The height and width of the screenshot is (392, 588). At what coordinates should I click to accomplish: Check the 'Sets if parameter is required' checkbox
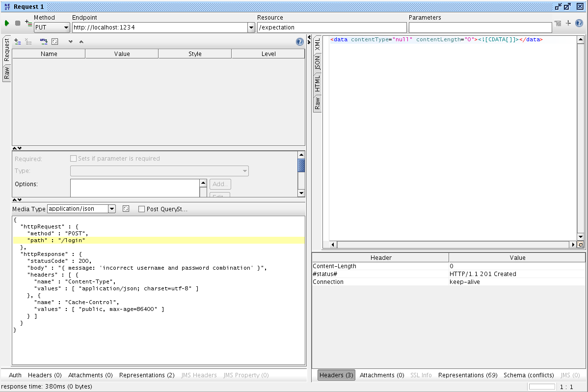click(x=73, y=158)
